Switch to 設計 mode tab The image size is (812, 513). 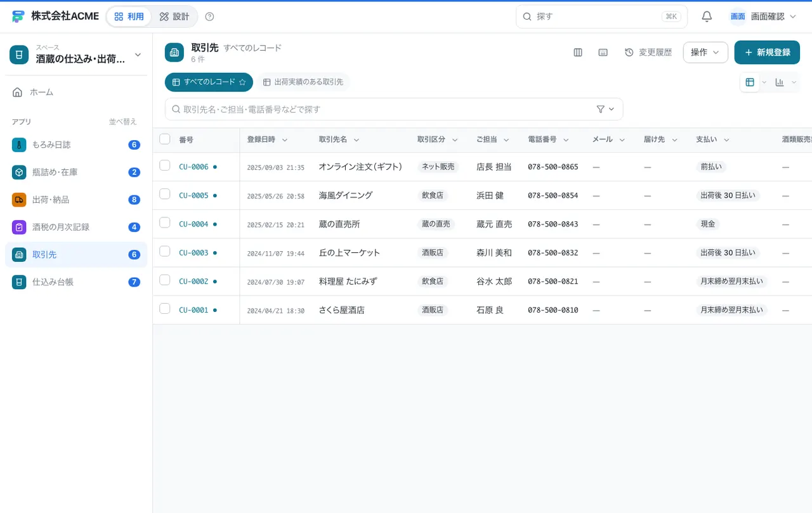click(x=174, y=16)
